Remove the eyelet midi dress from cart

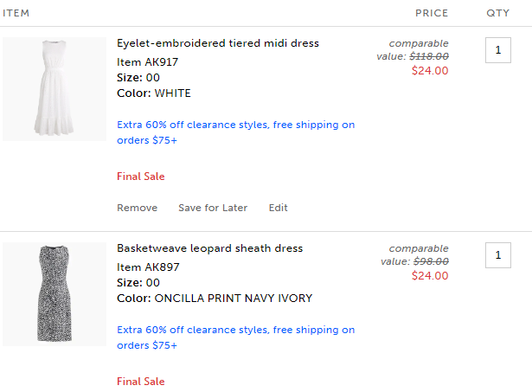pyautogui.click(x=137, y=208)
